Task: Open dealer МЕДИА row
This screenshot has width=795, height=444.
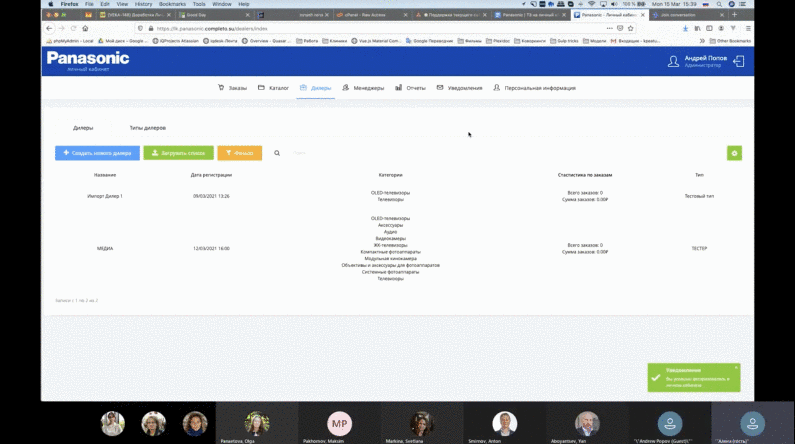Action: tap(105, 248)
